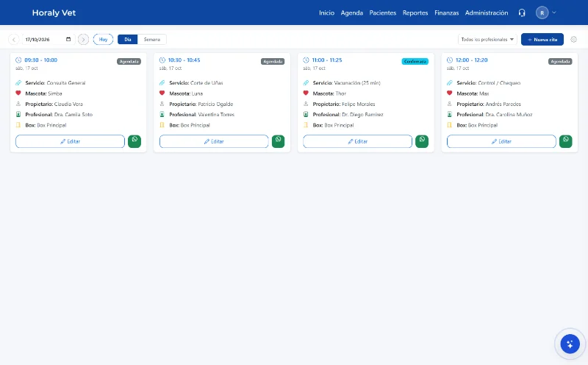
Task: Open the AI assistant sparkle button
Action: (570, 344)
